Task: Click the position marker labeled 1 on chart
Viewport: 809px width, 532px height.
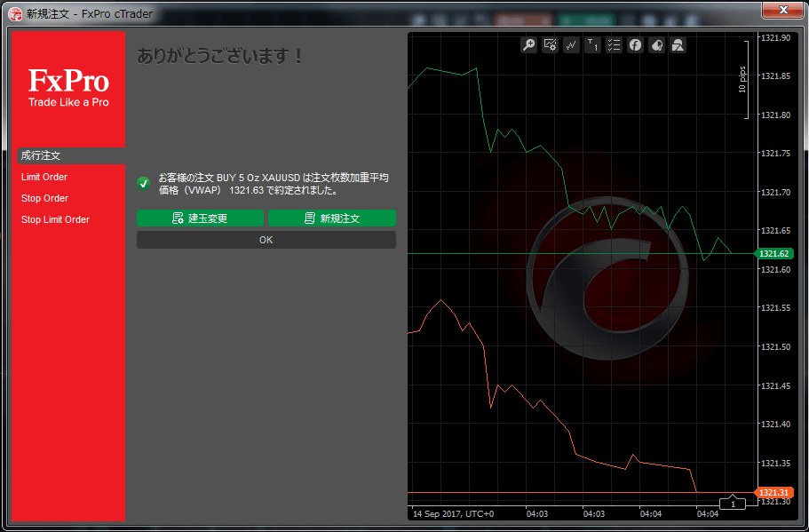Action: pos(733,503)
